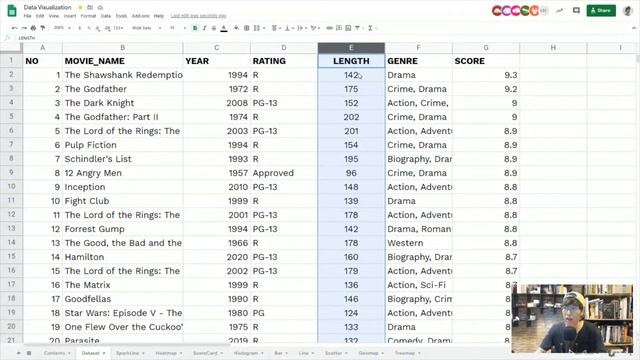Open the cell borders tool
640x360 pixels.
247,28
